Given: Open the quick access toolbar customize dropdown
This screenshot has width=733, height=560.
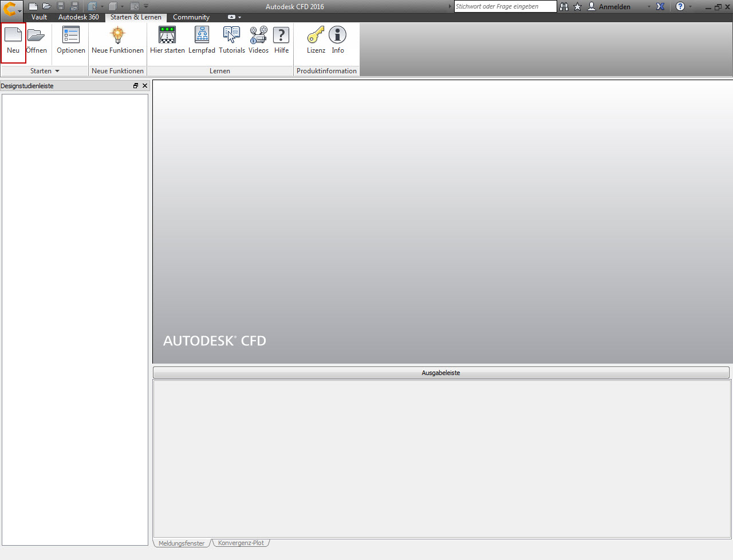Looking at the screenshot, I should tap(146, 6).
